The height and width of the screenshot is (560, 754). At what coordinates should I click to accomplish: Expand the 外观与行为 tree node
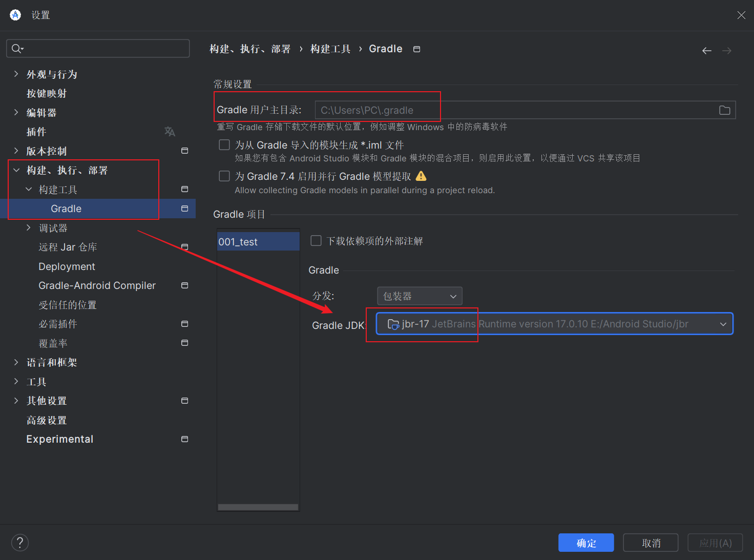[16, 74]
